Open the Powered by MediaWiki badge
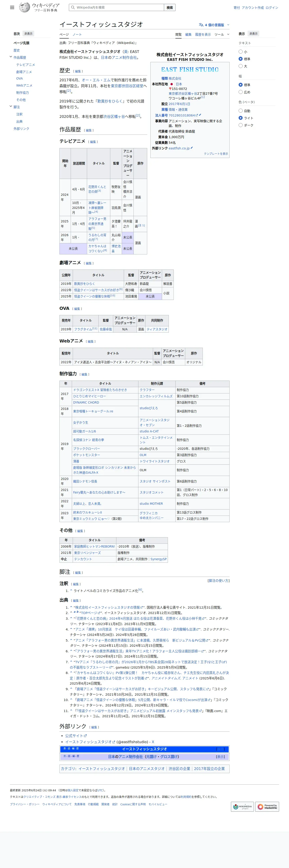 click(267, 806)
